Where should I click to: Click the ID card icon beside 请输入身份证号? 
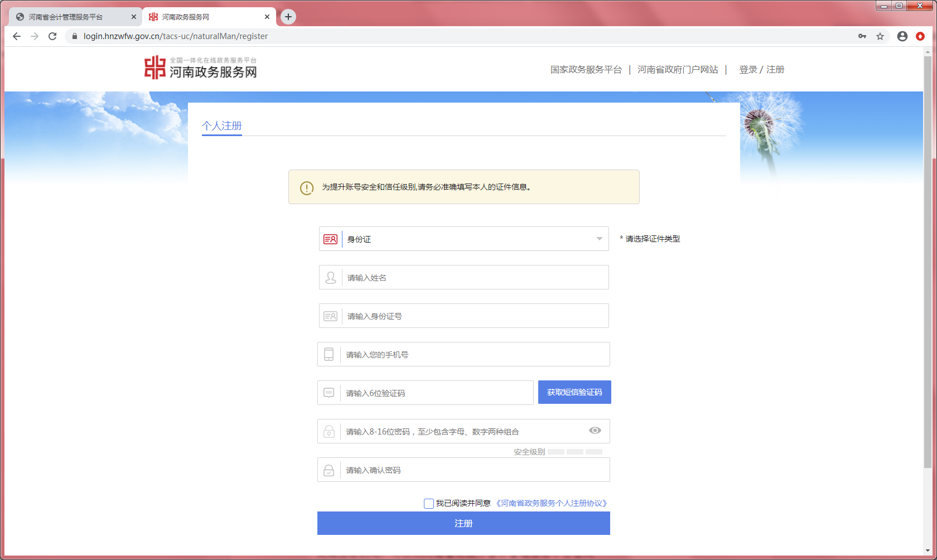330,316
